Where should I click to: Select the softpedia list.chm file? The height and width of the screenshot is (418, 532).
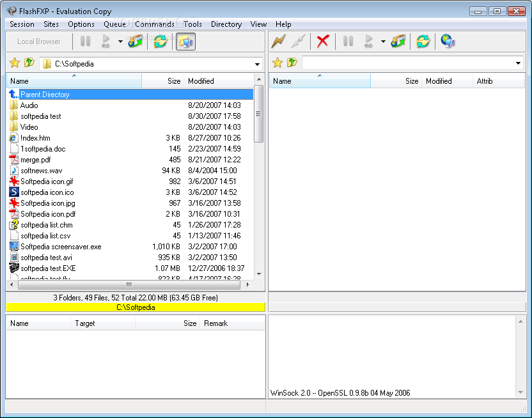point(130,225)
